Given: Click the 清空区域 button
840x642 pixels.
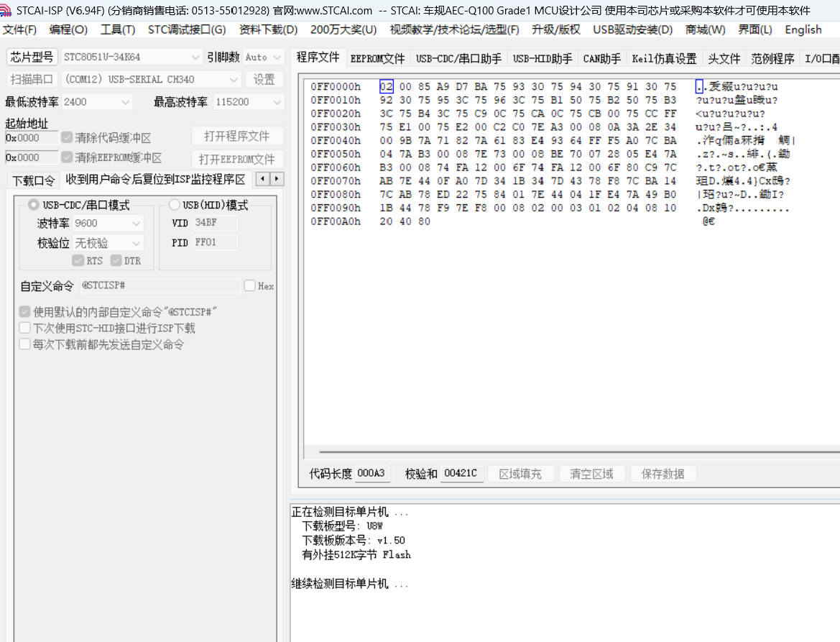Looking at the screenshot, I should 591,474.
